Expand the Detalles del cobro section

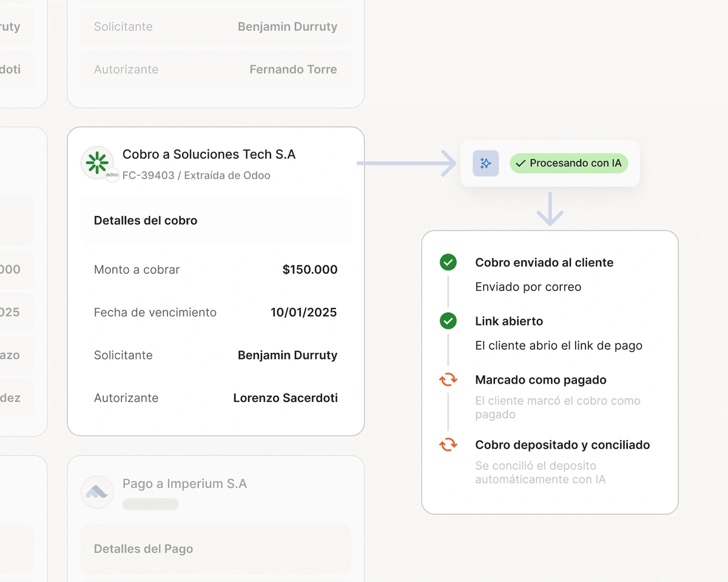(146, 220)
